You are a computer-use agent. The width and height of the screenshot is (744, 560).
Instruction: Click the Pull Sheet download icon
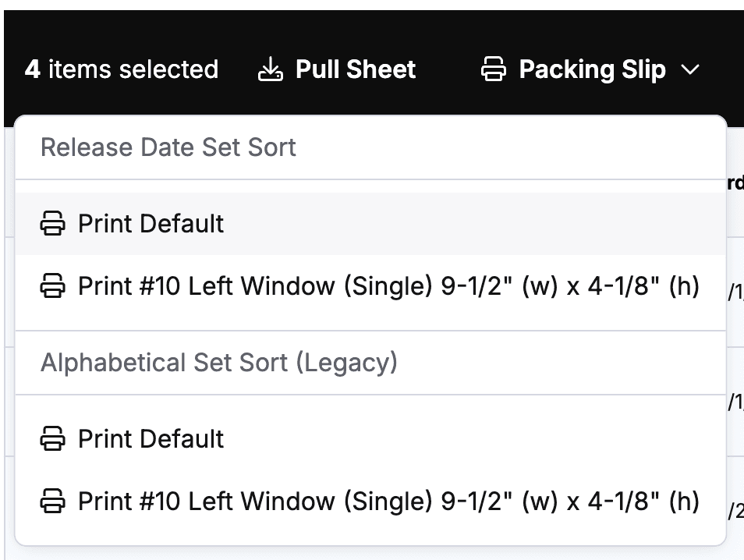[270, 70]
